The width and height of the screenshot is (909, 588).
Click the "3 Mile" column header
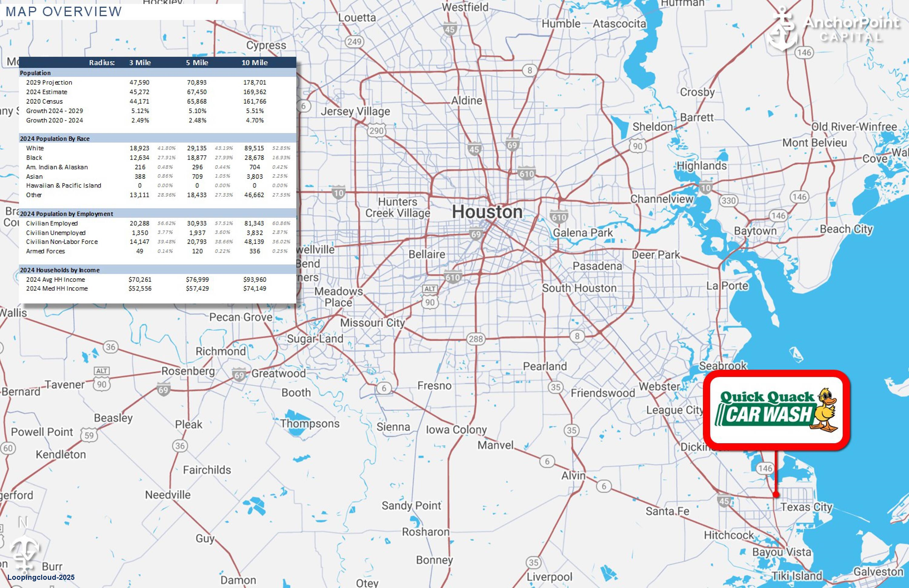pos(140,63)
